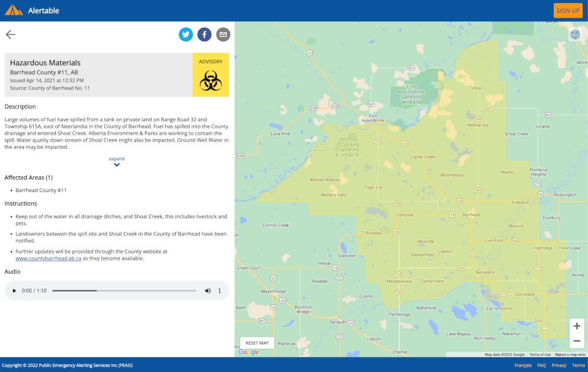
Task: Zoom in on the map
Action: coord(577,325)
